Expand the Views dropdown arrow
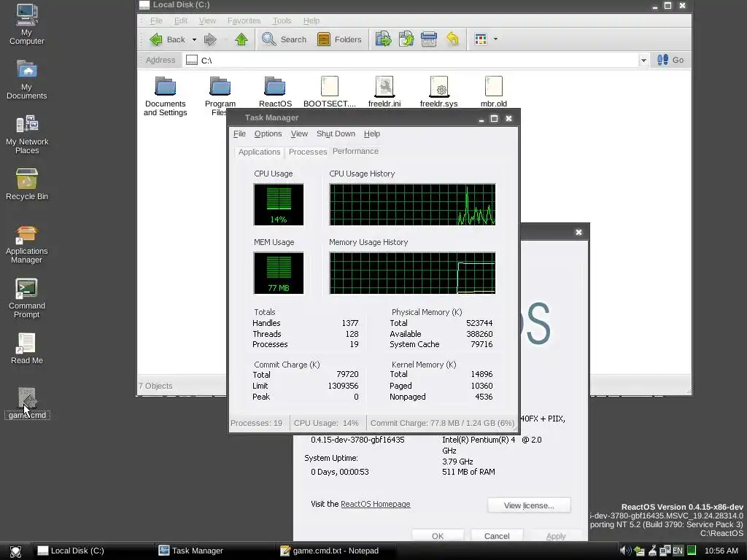 click(x=495, y=39)
